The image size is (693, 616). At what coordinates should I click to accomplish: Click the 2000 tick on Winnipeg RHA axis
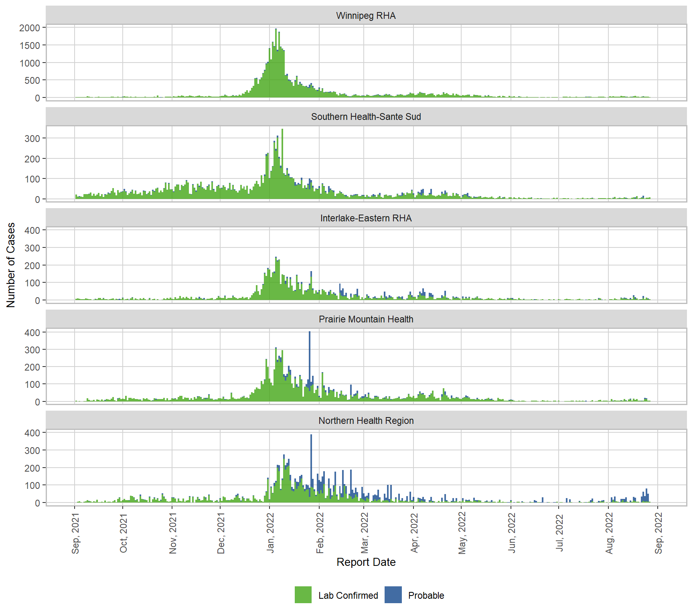[x=30, y=28]
